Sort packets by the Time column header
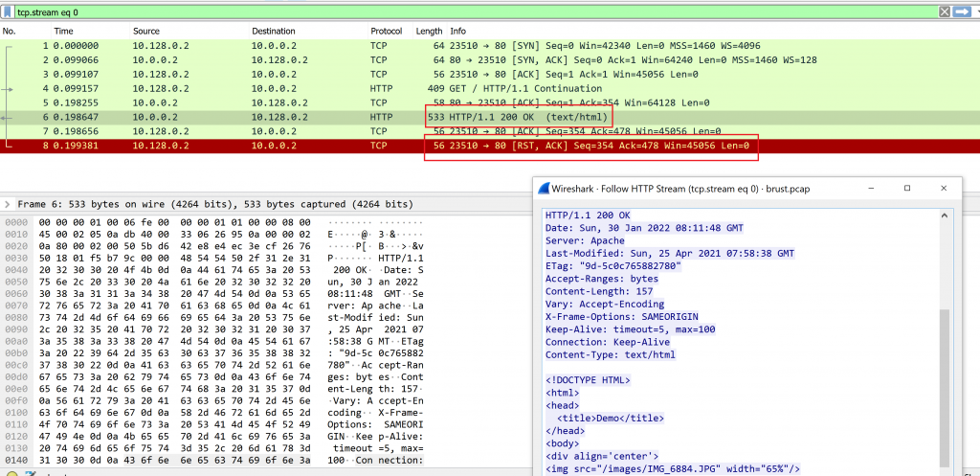The height and width of the screenshot is (476, 980). click(63, 31)
